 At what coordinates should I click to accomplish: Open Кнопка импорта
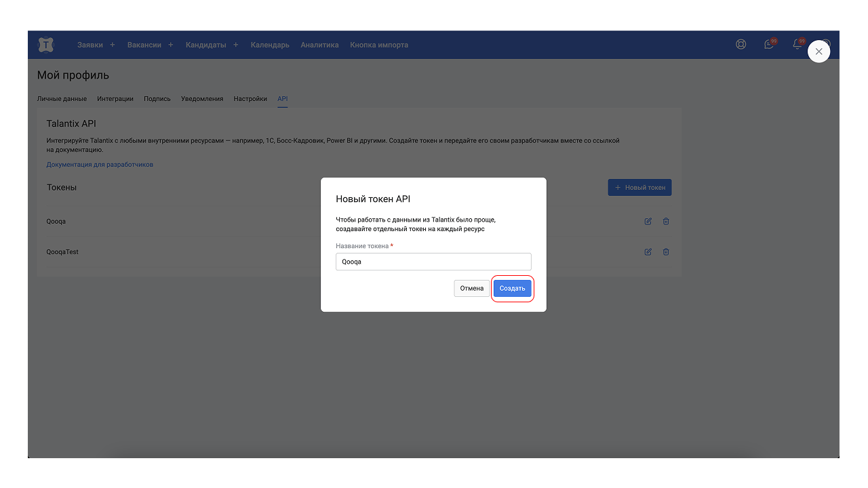point(379,45)
